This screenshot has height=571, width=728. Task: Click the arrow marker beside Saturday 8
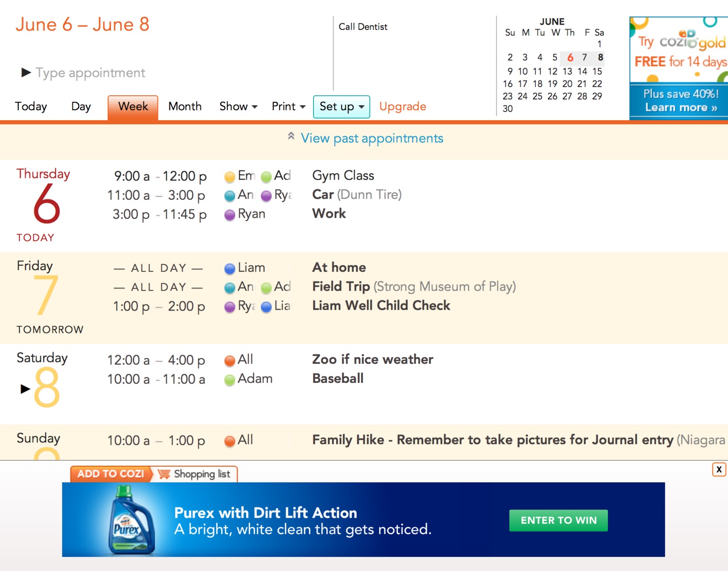pyautogui.click(x=25, y=388)
